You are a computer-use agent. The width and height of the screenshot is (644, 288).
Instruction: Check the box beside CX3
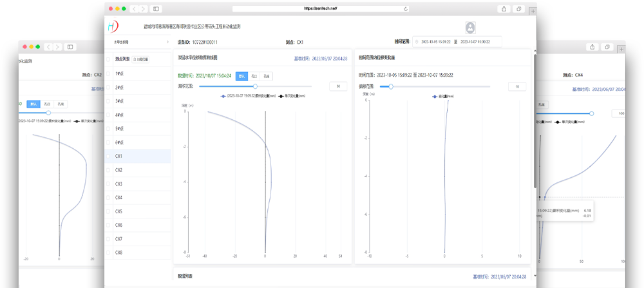108,184
